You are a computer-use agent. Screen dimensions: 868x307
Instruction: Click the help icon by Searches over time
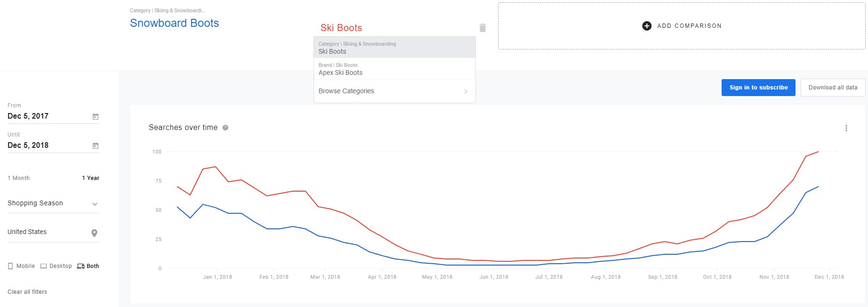tap(225, 128)
